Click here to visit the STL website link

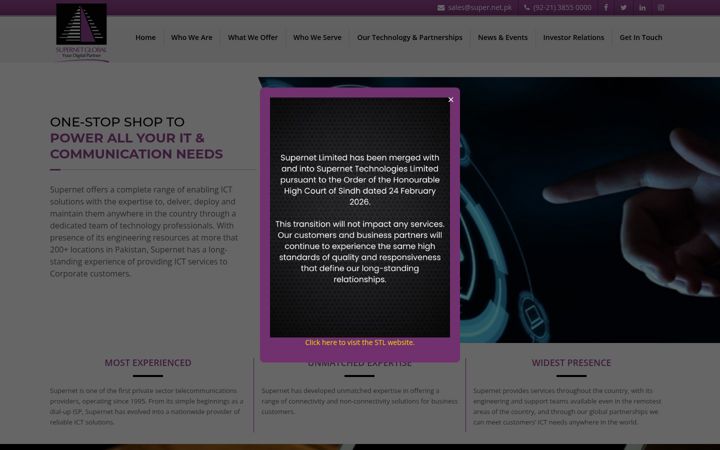pyautogui.click(x=360, y=343)
